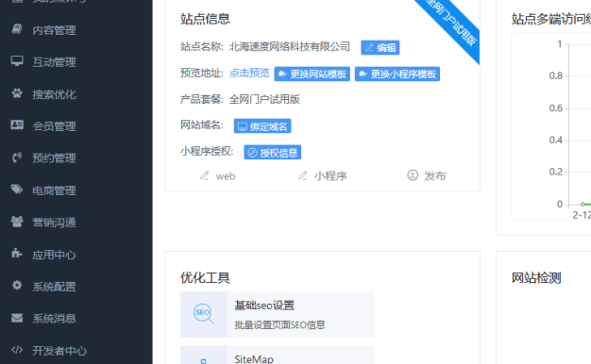The height and width of the screenshot is (364, 591).
Task: Click the 小程序 edit option
Action: [x=322, y=175]
